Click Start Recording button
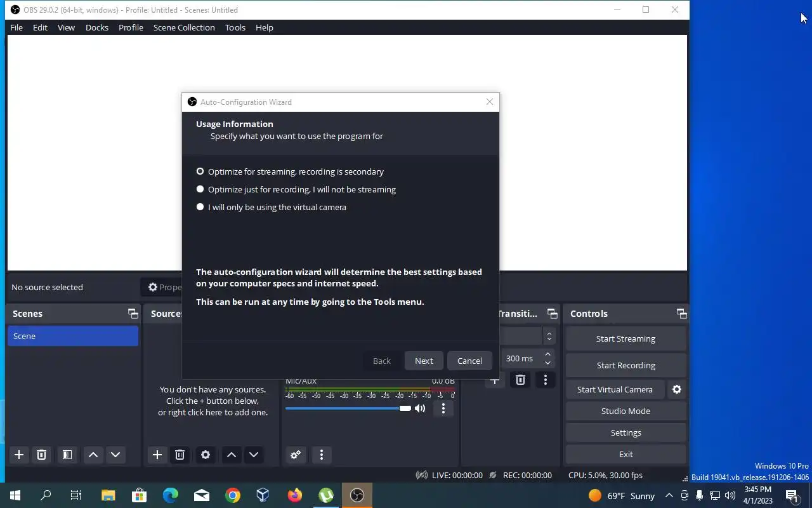Image resolution: width=812 pixels, height=508 pixels. click(625, 365)
